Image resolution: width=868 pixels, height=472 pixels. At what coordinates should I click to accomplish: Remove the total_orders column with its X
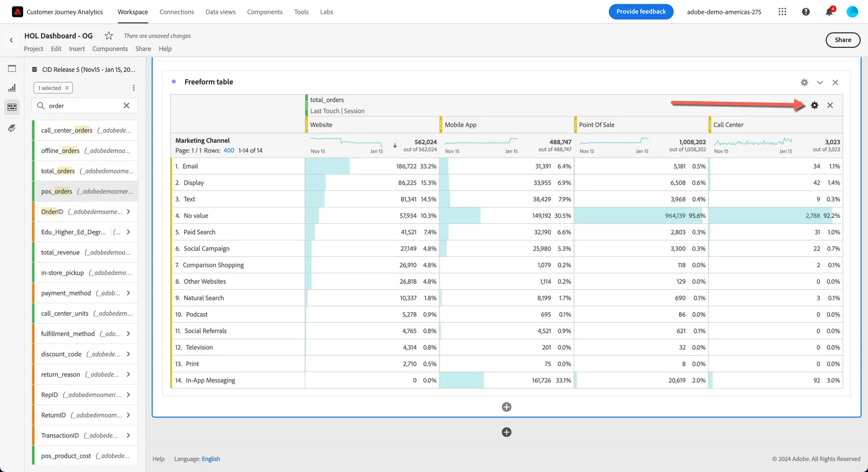830,105
